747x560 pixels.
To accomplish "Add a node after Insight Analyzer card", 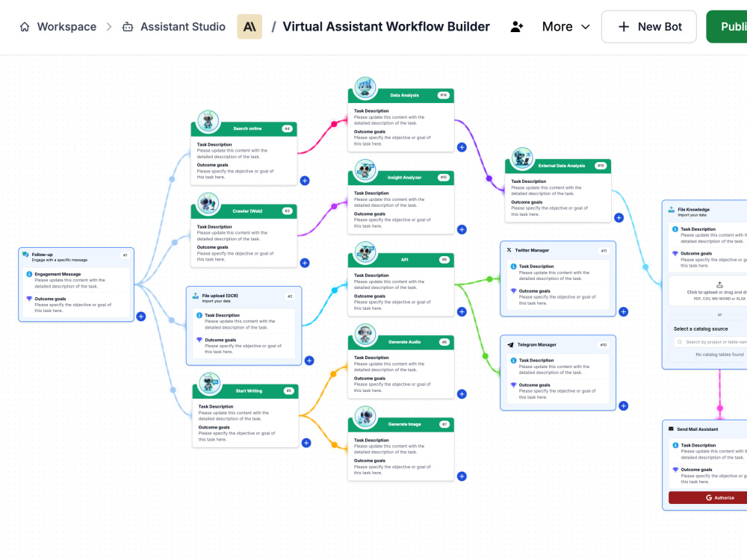I will (x=462, y=229).
